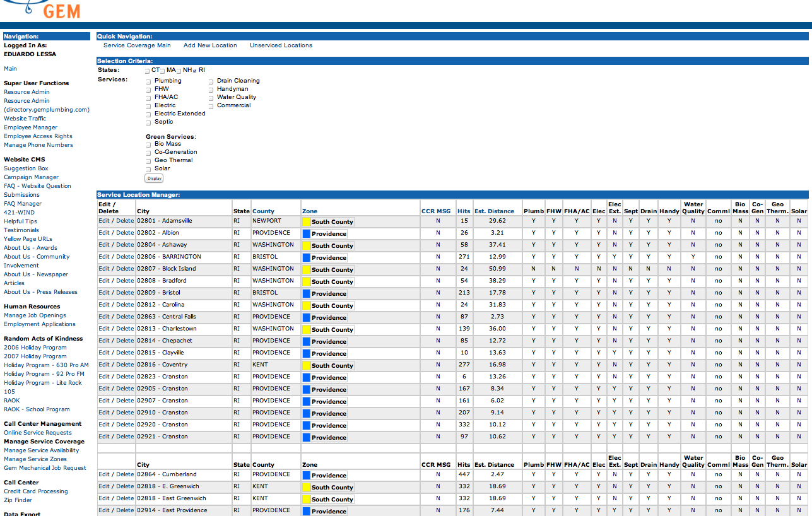Click Providence zone label for 02864 Cumberland

pos(329,476)
